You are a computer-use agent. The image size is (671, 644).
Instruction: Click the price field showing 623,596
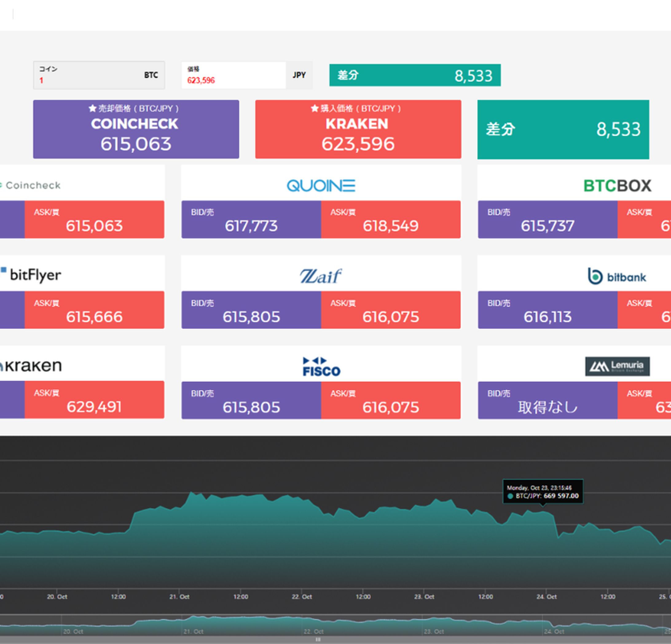(x=233, y=75)
